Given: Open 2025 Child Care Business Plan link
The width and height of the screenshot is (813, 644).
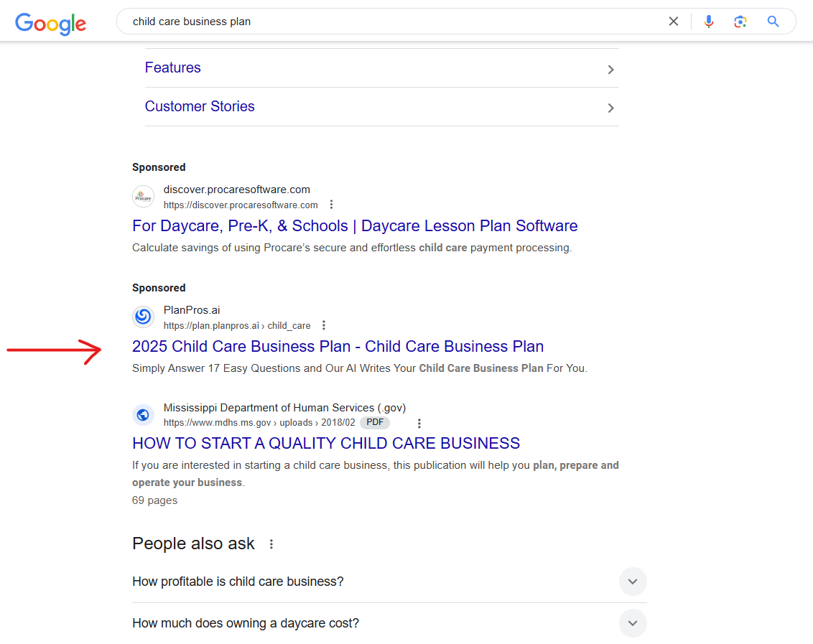Looking at the screenshot, I should point(338,346).
